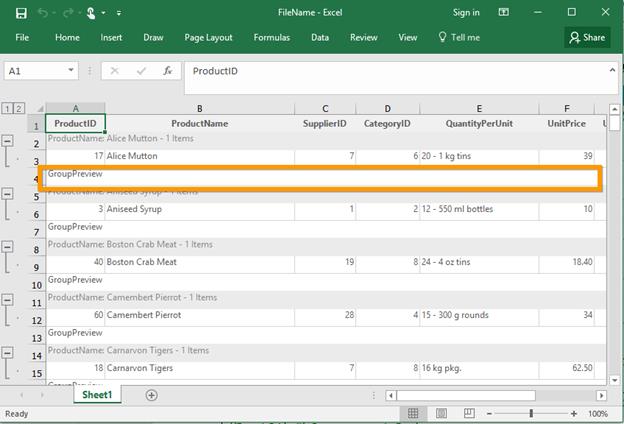624x424 pixels.
Task: Click the zoom slider handle
Action: coord(531,414)
